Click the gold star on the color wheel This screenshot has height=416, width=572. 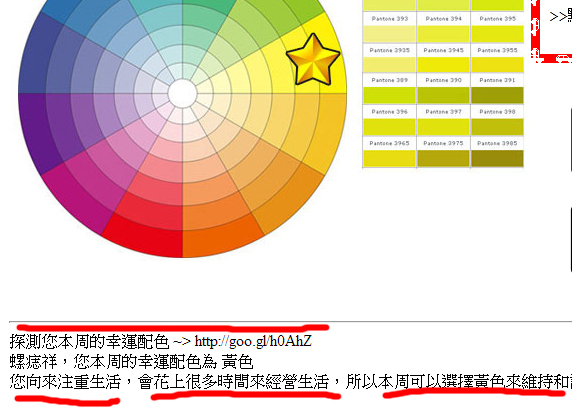pyautogui.click(x=313, y=60)
